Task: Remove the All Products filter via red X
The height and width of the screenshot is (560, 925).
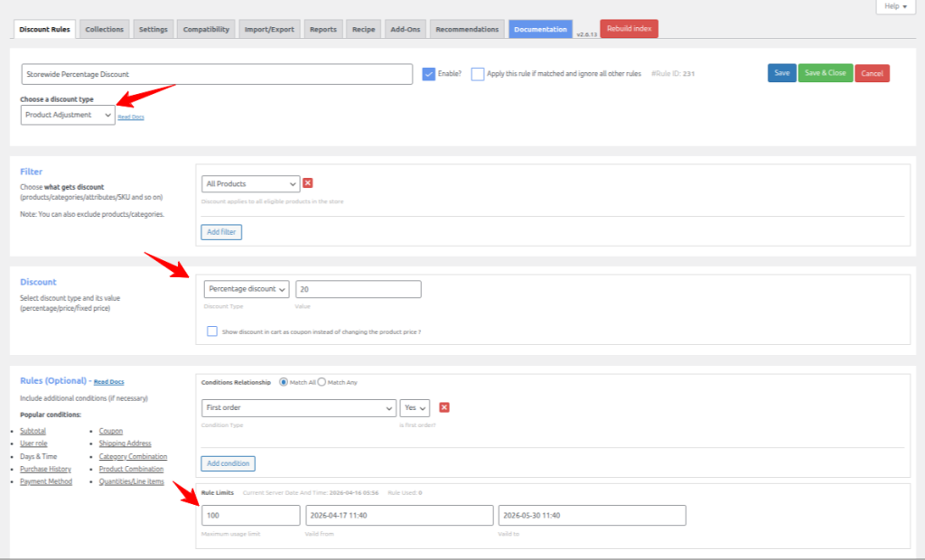Action: click(x=306, y=183)
